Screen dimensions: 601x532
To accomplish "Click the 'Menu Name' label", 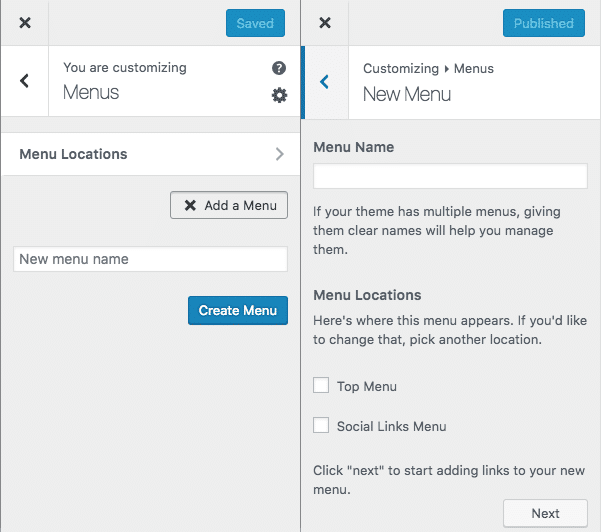I will click(x=353, y=147).
